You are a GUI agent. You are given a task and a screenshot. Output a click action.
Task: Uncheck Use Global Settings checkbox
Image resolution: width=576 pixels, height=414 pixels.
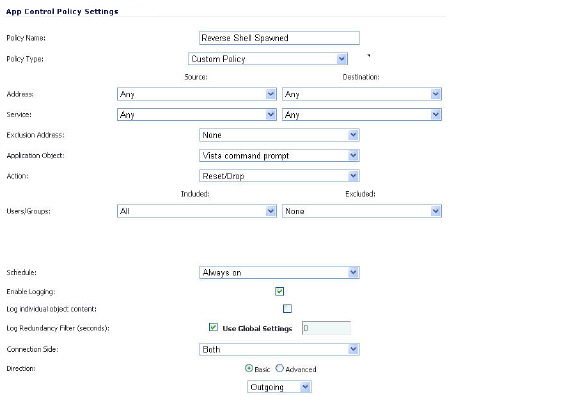click(213, 327)
